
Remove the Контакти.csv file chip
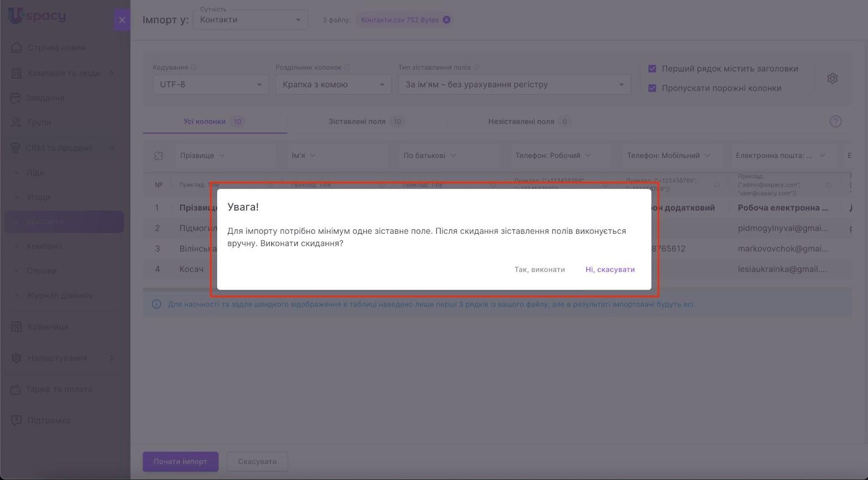[x=446, y=20]
